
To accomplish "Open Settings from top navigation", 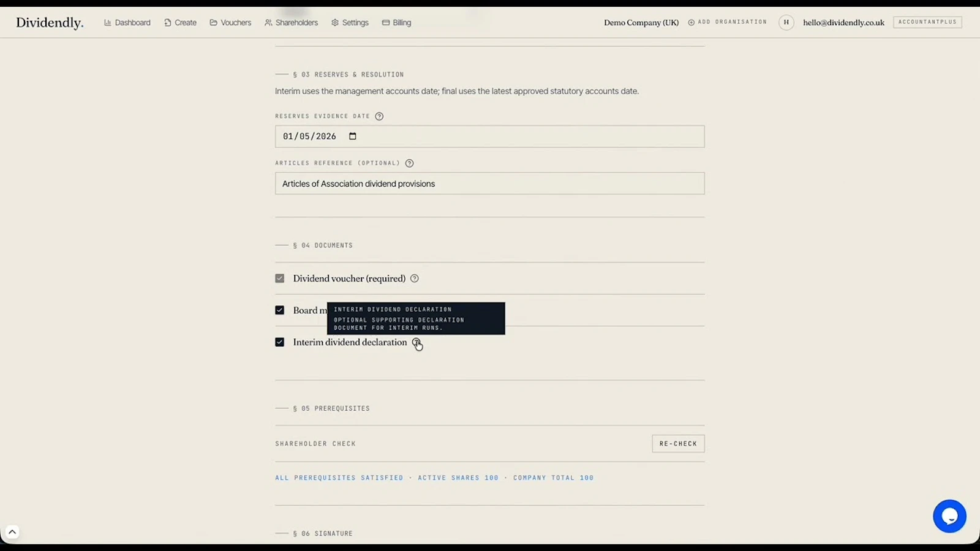I will pyautogui.click(x=350, y=23).
